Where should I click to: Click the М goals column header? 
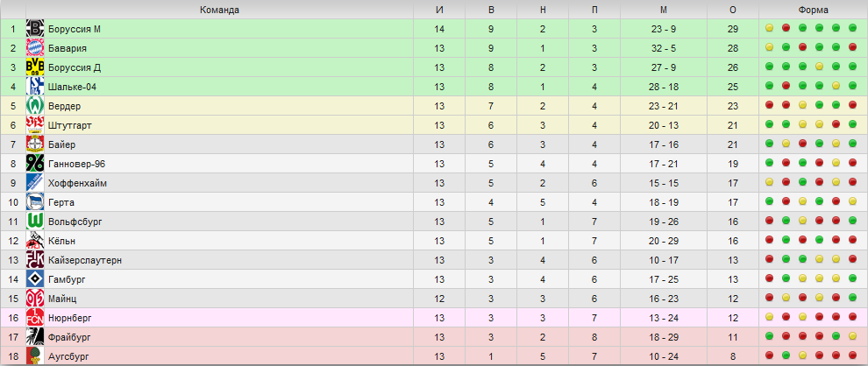point(664,10)
